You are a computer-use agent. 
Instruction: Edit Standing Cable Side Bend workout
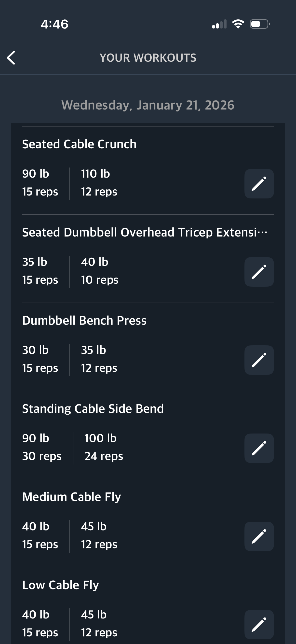tap(259, 448)
